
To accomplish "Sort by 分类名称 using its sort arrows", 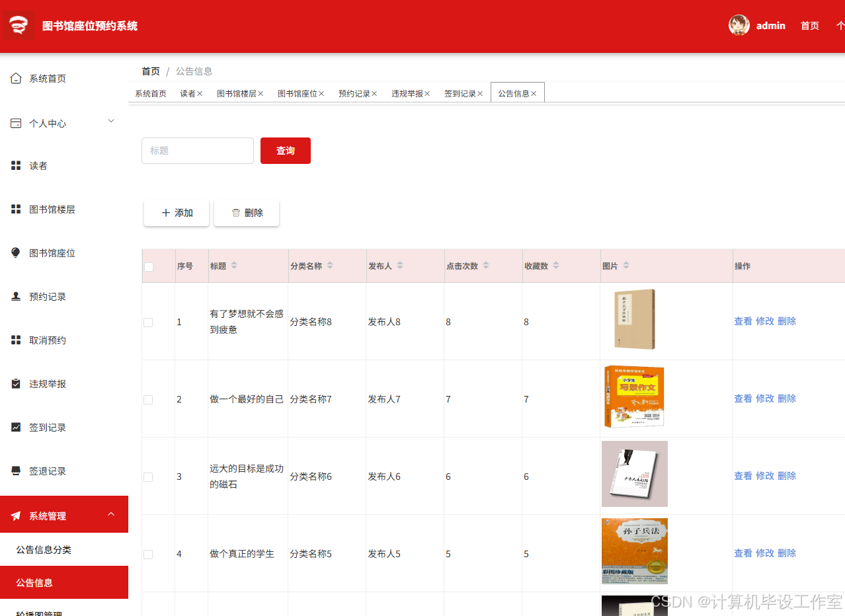I will point(330,266).
